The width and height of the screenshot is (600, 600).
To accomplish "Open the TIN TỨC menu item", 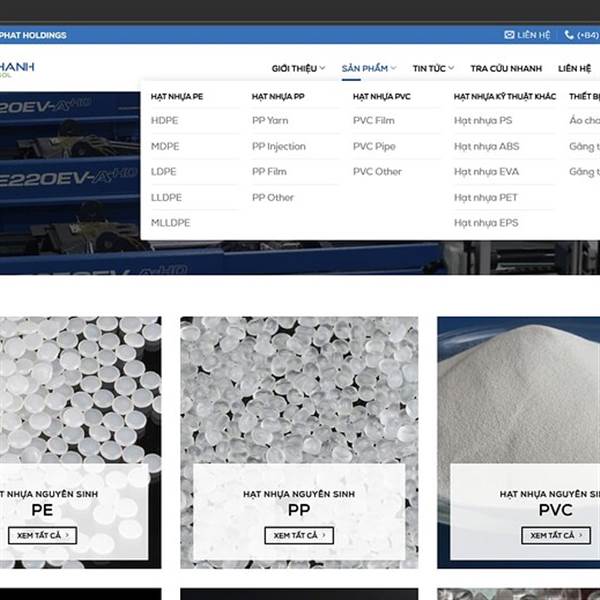I will 429,68.
